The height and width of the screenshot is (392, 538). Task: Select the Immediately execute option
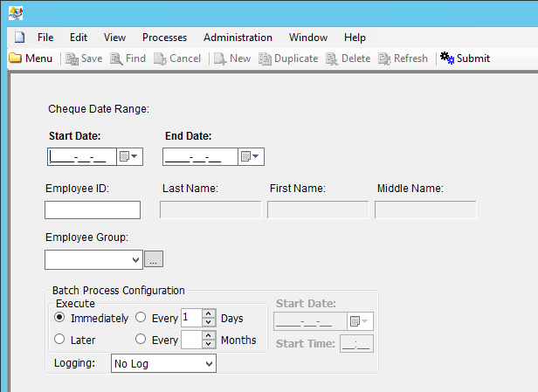point(59,318)
